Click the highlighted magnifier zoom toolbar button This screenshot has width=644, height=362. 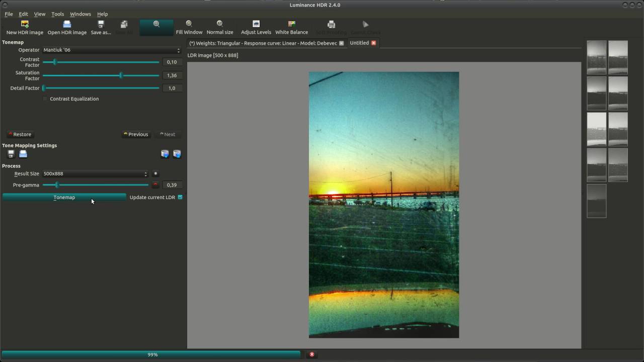[x=156, y=27]
